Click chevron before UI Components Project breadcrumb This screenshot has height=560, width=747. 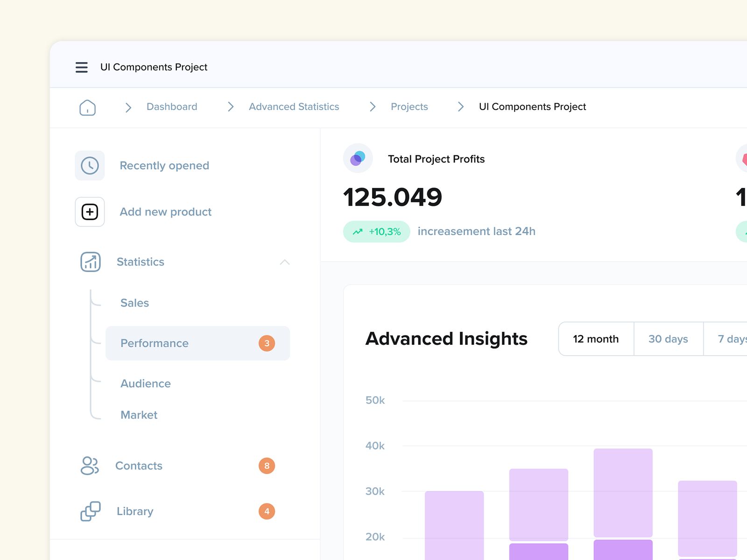(x=461, y=107)
